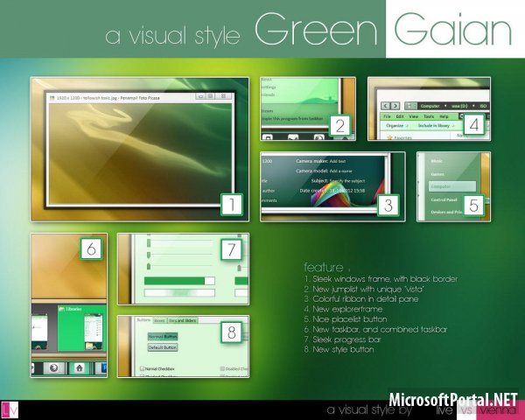Click the Firefox icon on the taskbar preview

(x=53, y=368)
